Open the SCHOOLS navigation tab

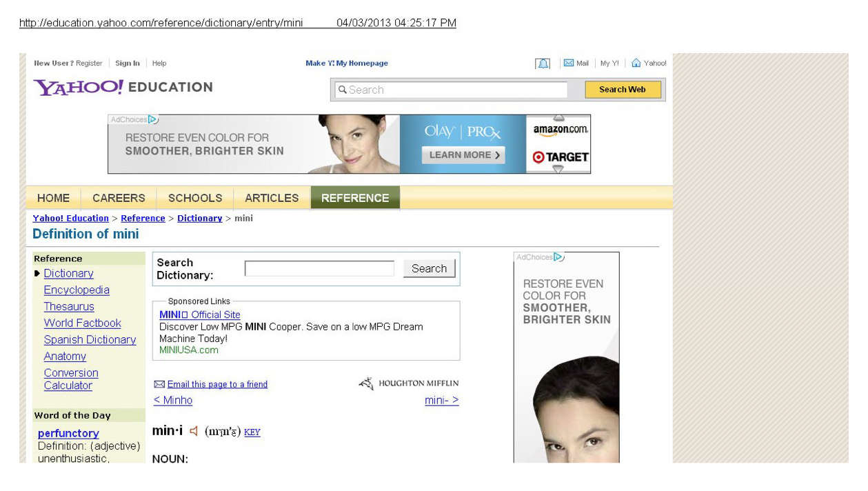[195, 198]
